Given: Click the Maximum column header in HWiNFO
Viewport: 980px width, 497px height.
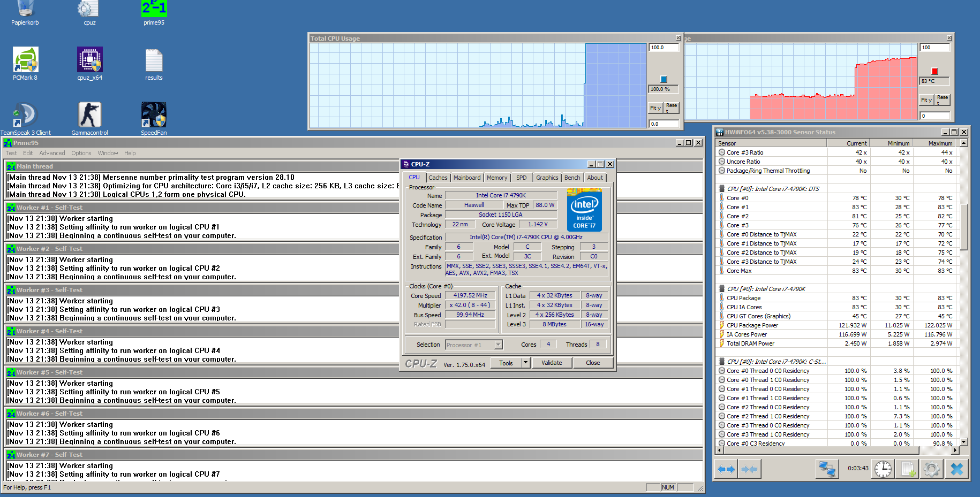Looking at the screenshot, I should pyautogui.click(x=934, y=143).
